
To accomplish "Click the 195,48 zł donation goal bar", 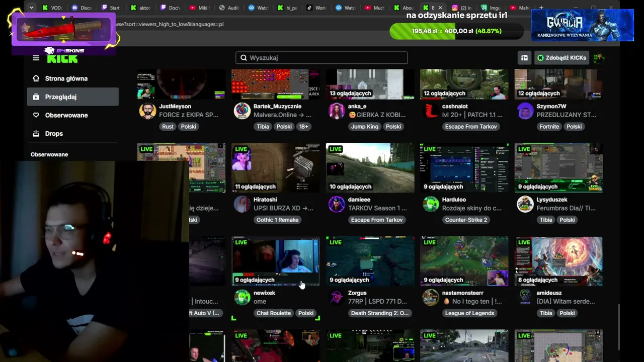I will pyautogui.click(x=457, y=31).
